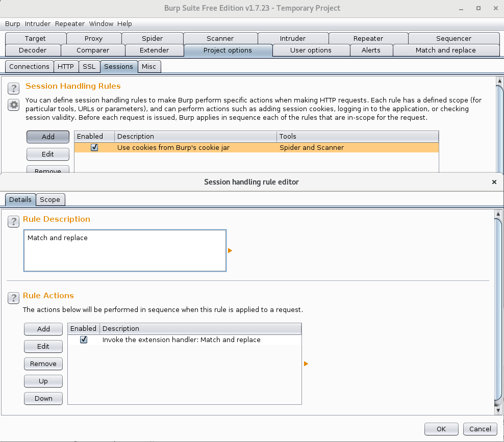
Task: Switch to the Comparer tab
Action: 93,50
